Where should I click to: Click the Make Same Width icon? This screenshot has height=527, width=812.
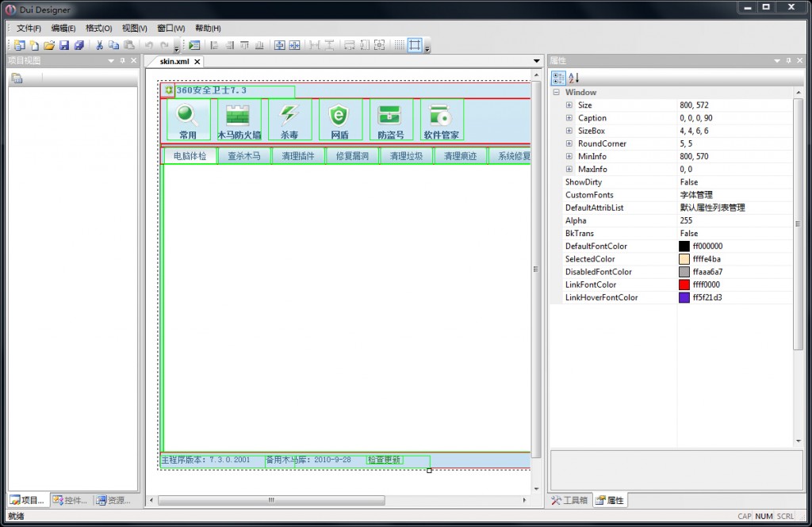350,45
